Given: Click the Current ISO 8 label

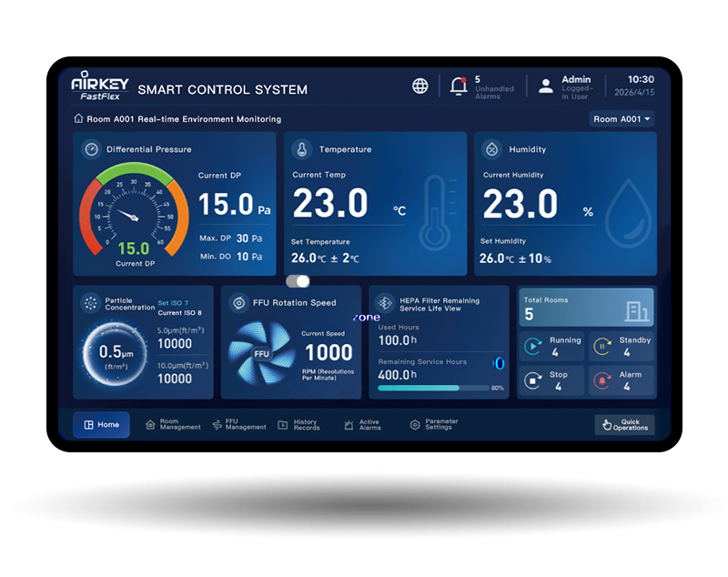Looking at the screenshot, I should point(179,313).
